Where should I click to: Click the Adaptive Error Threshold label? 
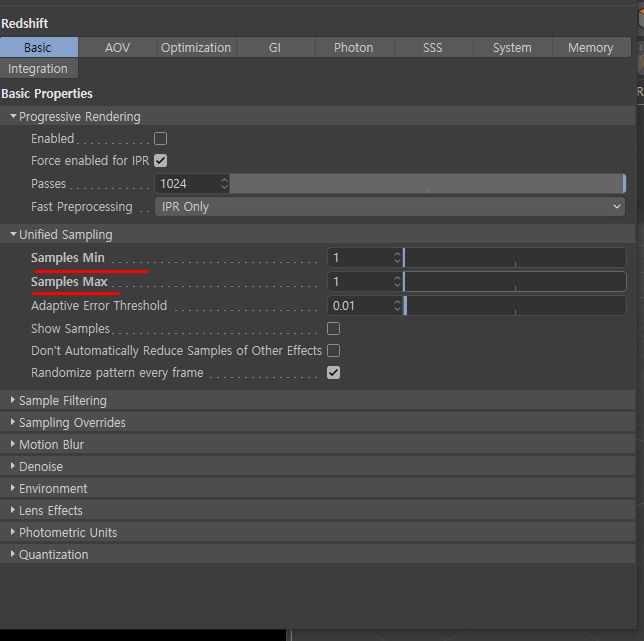99,306
